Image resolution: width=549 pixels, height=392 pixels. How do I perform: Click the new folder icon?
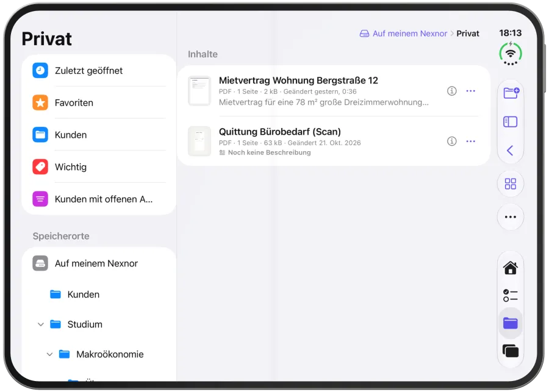pyautogui.click(x=511, y=93)
